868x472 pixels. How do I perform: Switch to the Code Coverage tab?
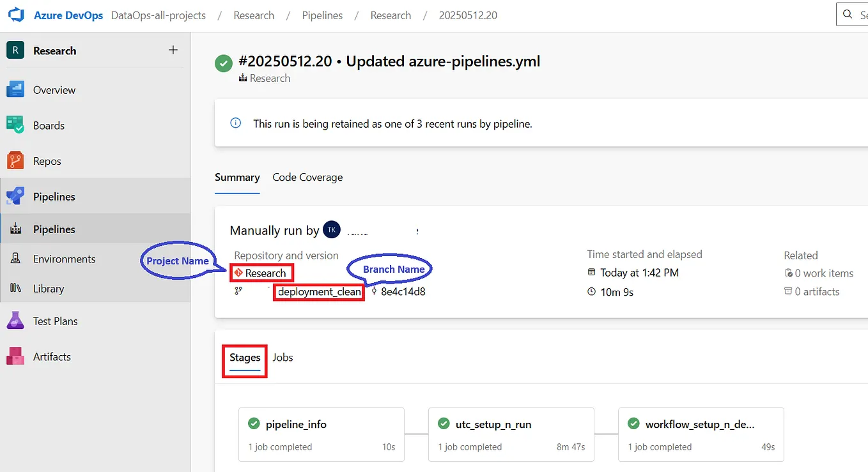point(307,177)
